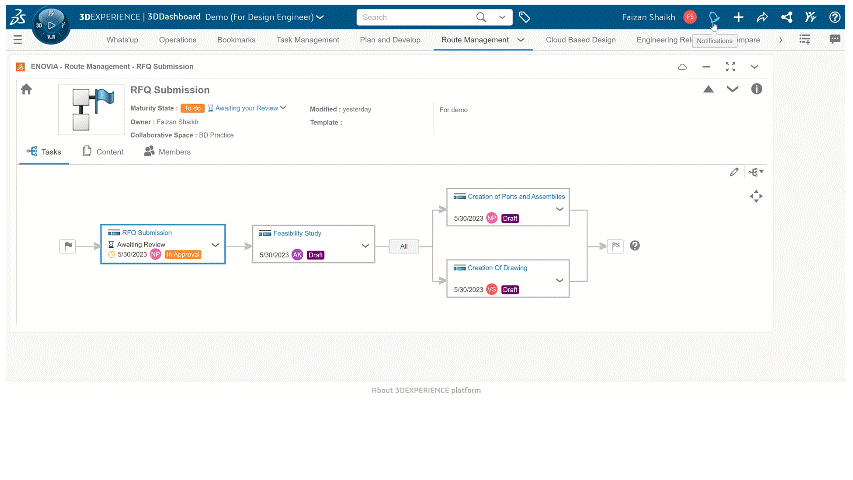The width and height of the screenshot is (853, 480).
Task: Open the widget menu chevron
Action: (x=754, y=67)
